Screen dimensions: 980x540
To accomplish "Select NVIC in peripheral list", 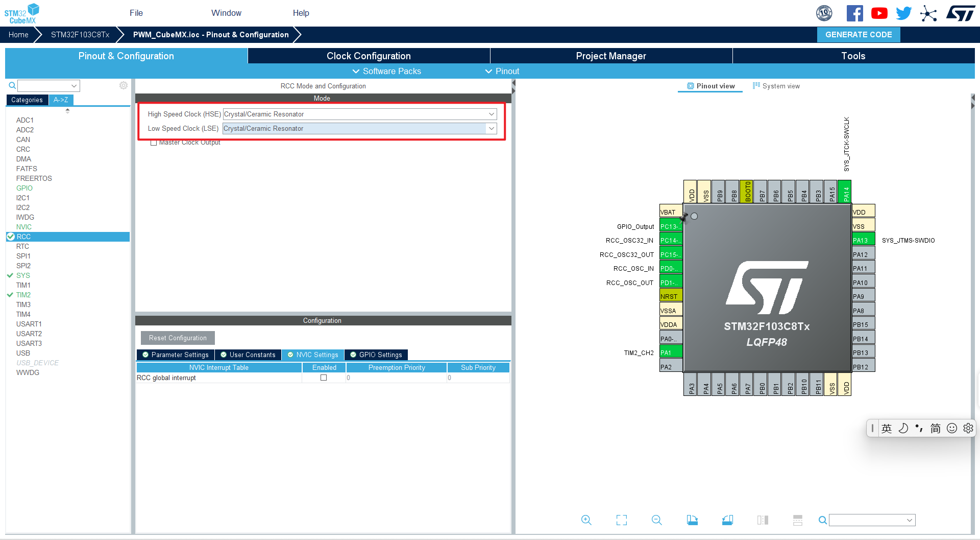I will click(x=23, y=227).
